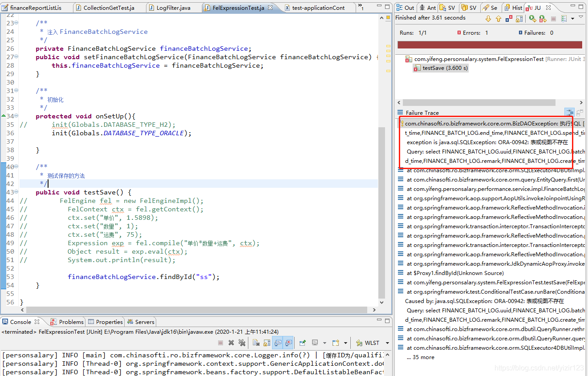Switch to the LogFilter.java editor tab
Viewport: 588px width, 376px height.
(174, 7)
